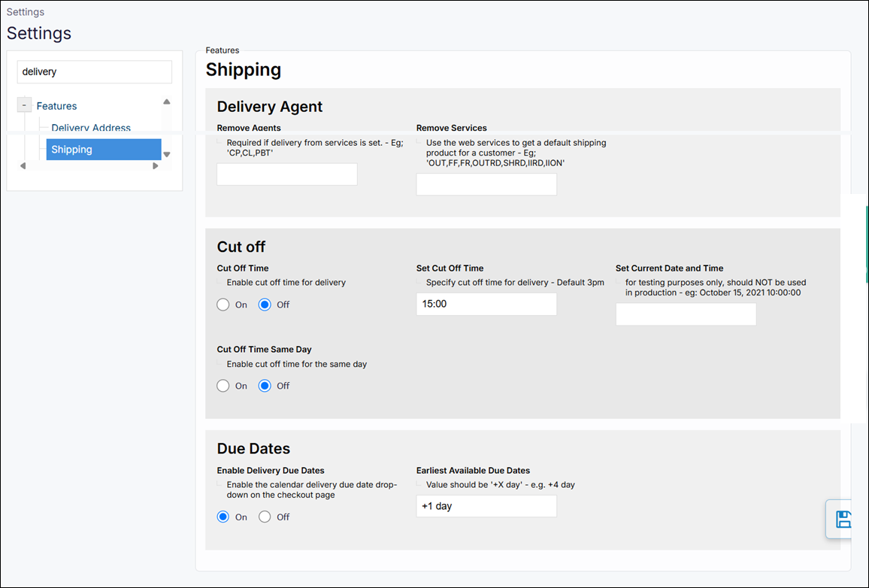
Task: Click the floppy disk save icon
Action: (843, 519)
